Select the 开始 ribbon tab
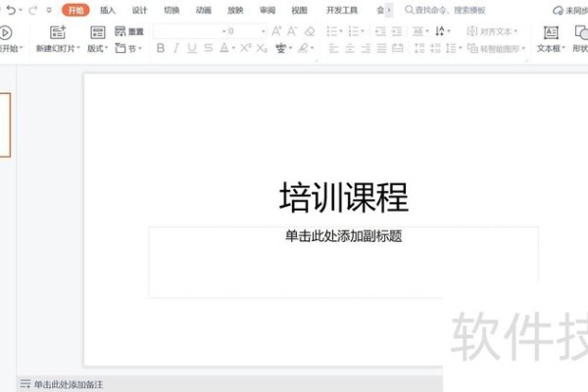This screenshot has height=392, width=588. tap(75, 10)
